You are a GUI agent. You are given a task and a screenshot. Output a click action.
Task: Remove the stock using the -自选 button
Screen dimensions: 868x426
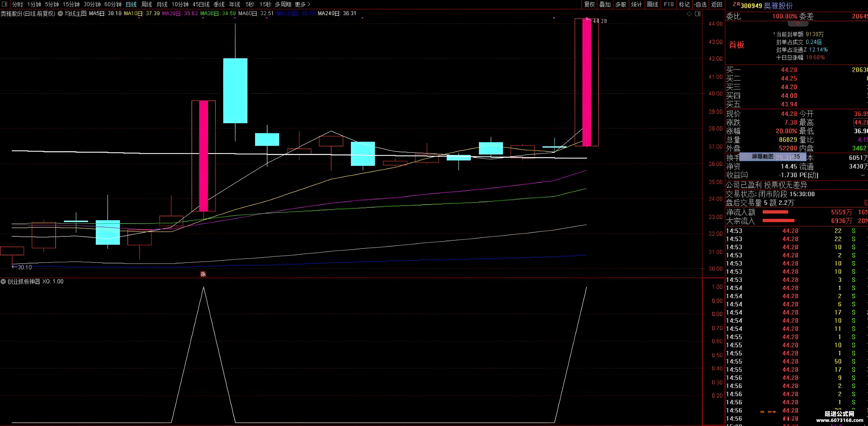click(700, 4)
